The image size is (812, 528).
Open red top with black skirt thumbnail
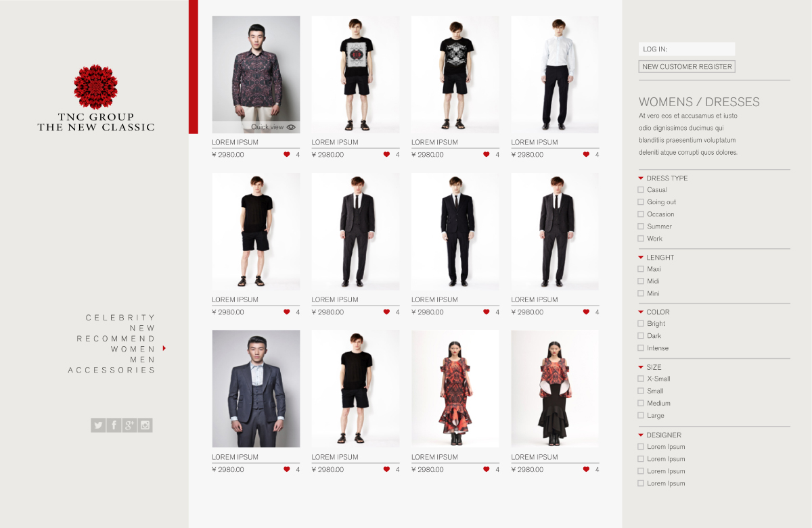pyautogui.click(x=555, y=389)
